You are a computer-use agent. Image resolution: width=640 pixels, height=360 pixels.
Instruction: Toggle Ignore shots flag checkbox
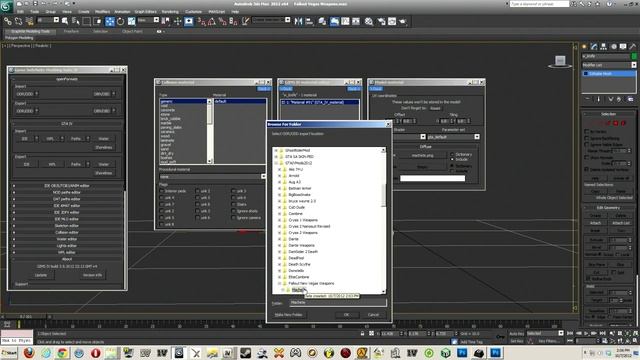pos(233,211)
